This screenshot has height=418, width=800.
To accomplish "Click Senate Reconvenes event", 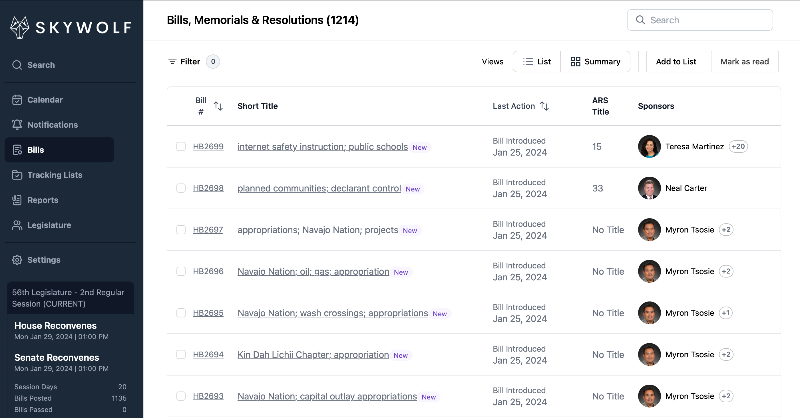I will coord(61,362).
